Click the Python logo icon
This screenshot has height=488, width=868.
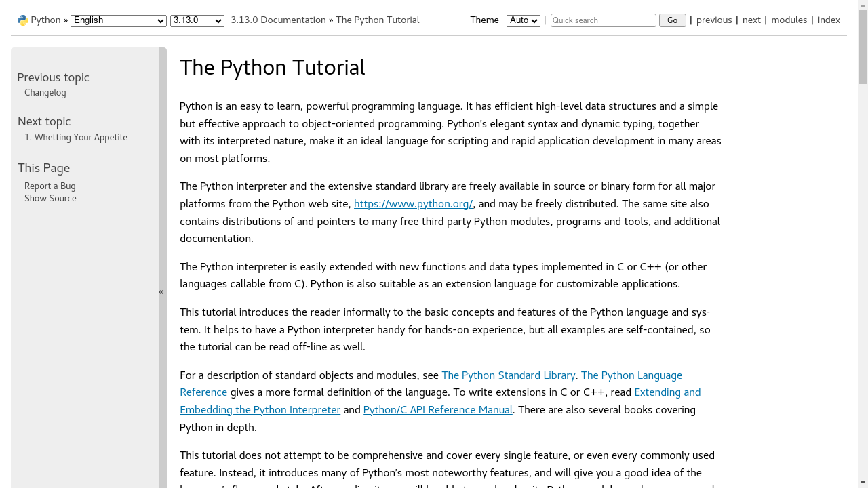coord(23,20)
